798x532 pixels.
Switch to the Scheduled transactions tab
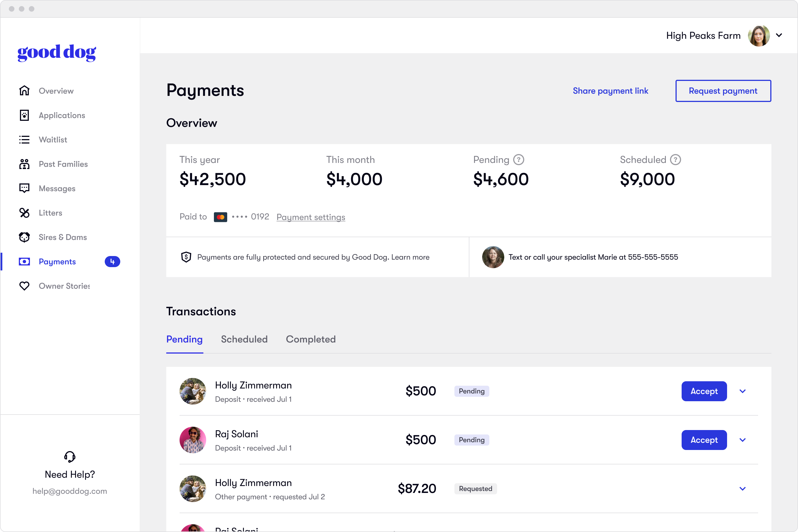tap(244, 339)
